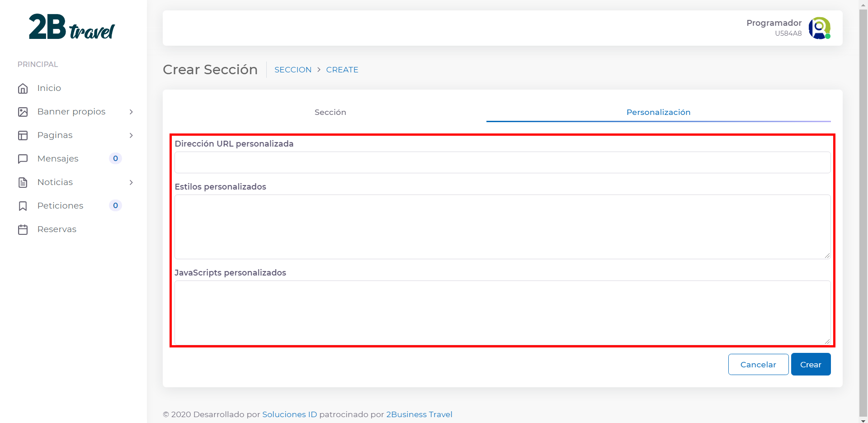Image resolution: width=868 pixels, height=423 pixels.
Task: Focus the JavaScripts personalizados textarea
Action: coord(502,313)
